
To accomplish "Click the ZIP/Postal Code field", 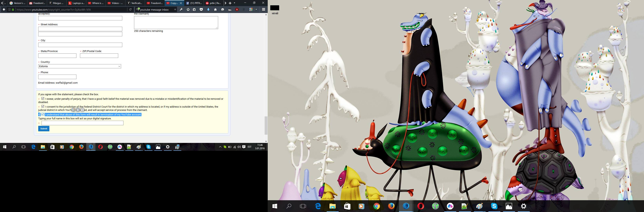I will tap(99, 56).
